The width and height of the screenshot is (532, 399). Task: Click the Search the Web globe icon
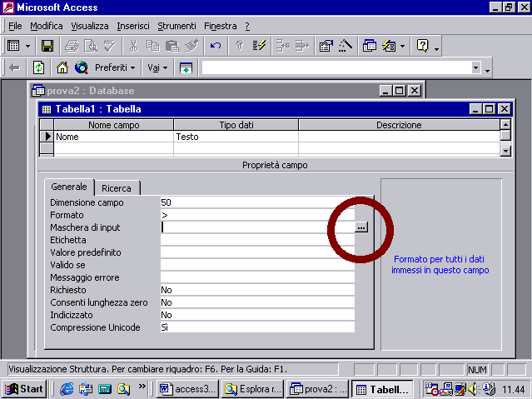[x=82, y=67]
